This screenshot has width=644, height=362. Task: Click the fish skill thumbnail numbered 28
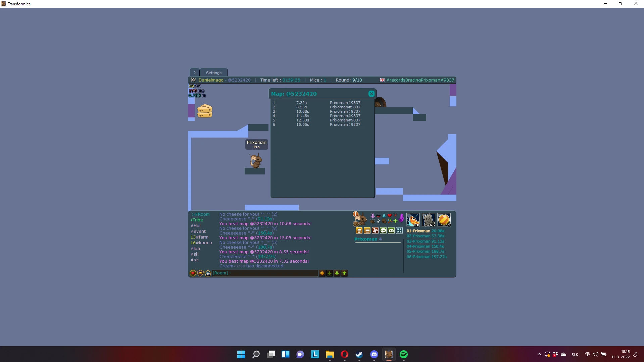point(413,220)
